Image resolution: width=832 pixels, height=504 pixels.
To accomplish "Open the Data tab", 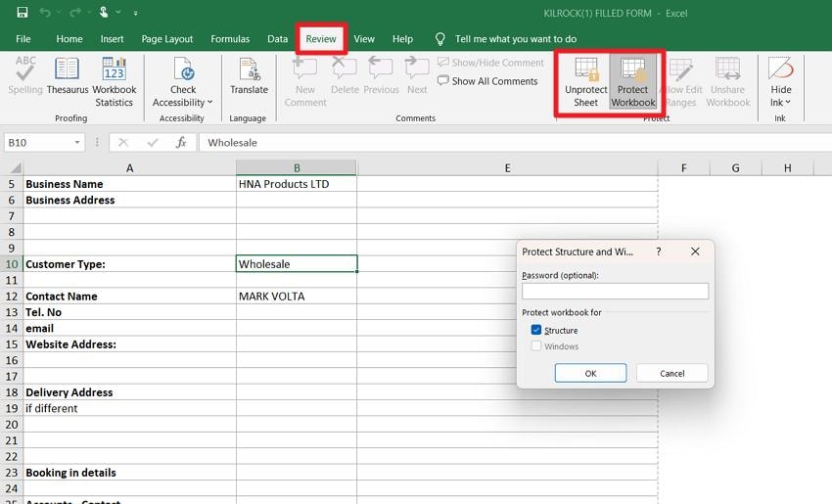I will (x=278, y=39).
